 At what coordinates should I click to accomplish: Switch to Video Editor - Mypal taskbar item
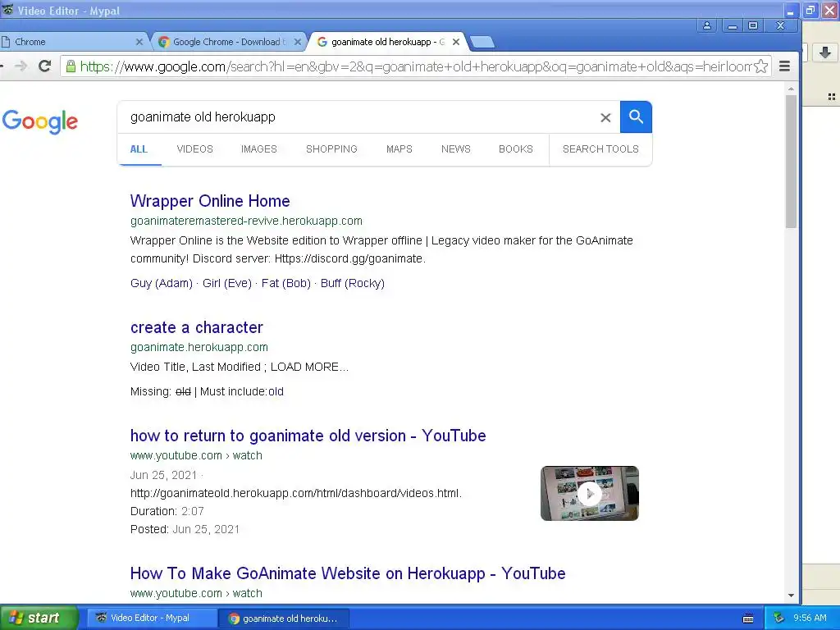pos(150,618)
